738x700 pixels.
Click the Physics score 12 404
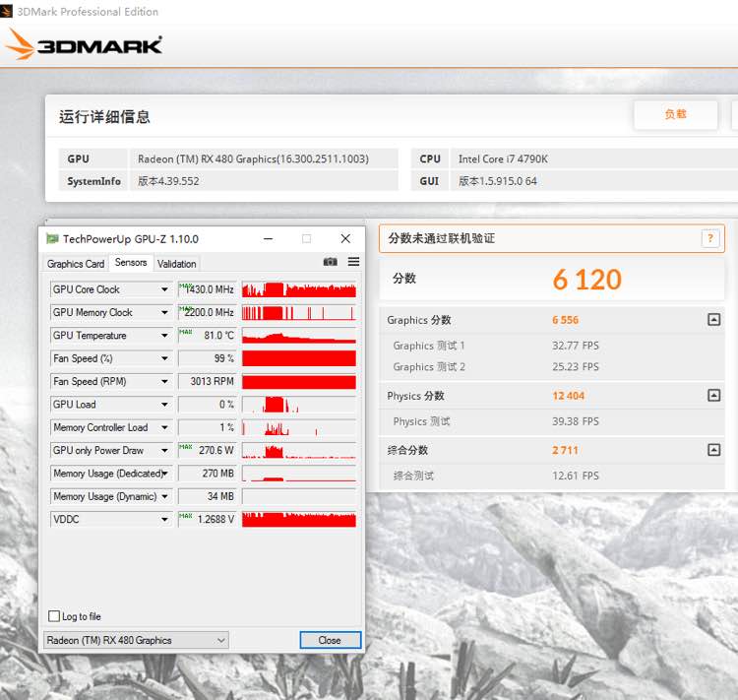tap(568, 396)
